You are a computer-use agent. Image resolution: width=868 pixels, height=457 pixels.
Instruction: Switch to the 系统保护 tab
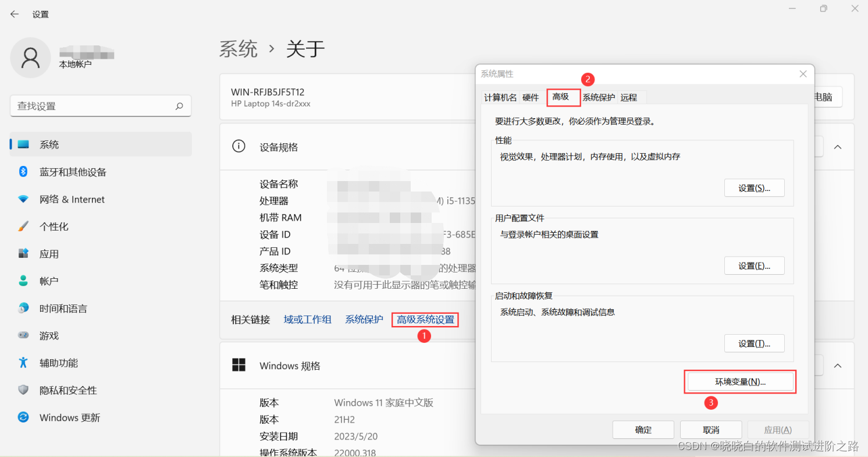(x=599, y=97)
